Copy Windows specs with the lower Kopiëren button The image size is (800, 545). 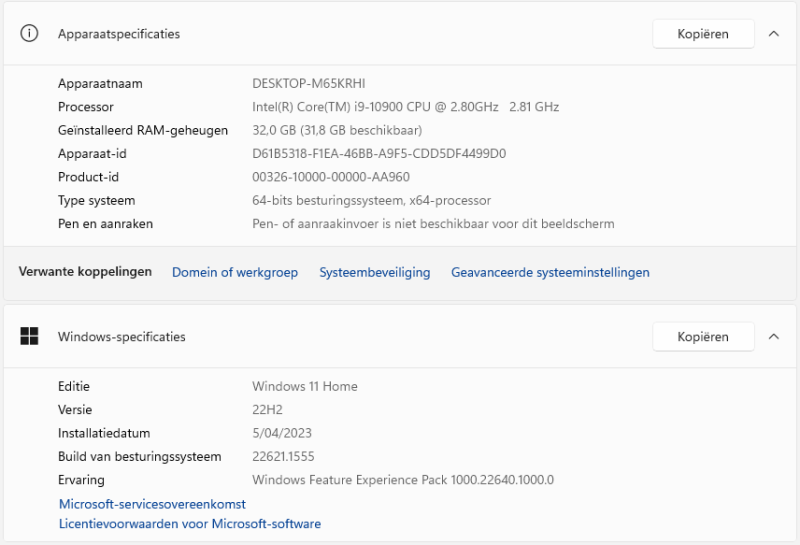(x=702, y=337)
